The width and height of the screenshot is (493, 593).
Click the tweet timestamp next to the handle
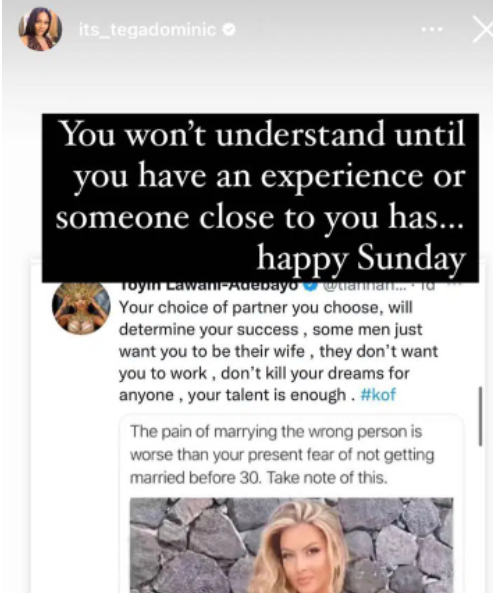coord(428,287)
